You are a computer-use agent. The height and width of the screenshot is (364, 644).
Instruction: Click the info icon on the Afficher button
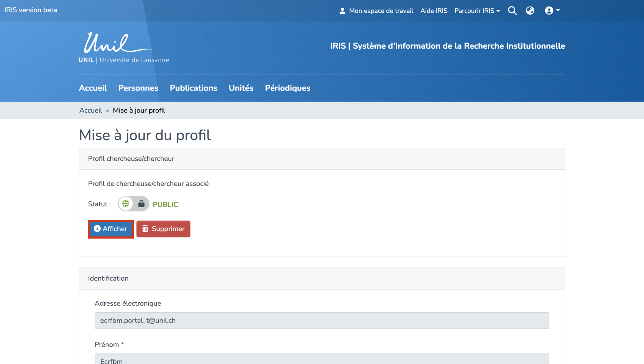point(97,229)
